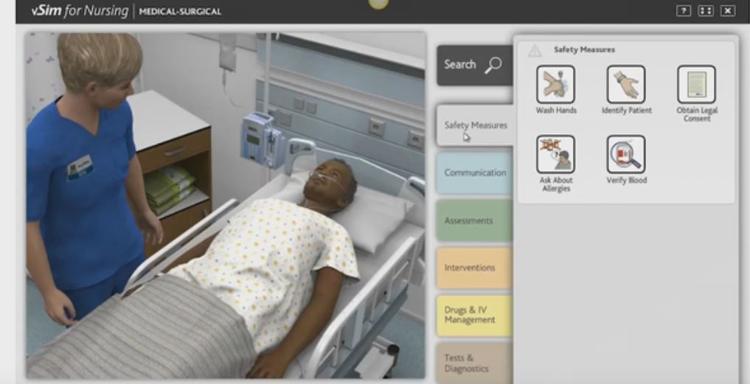Select the Ask About Allergies icon
750x384 pixels.
pos(555,154)
